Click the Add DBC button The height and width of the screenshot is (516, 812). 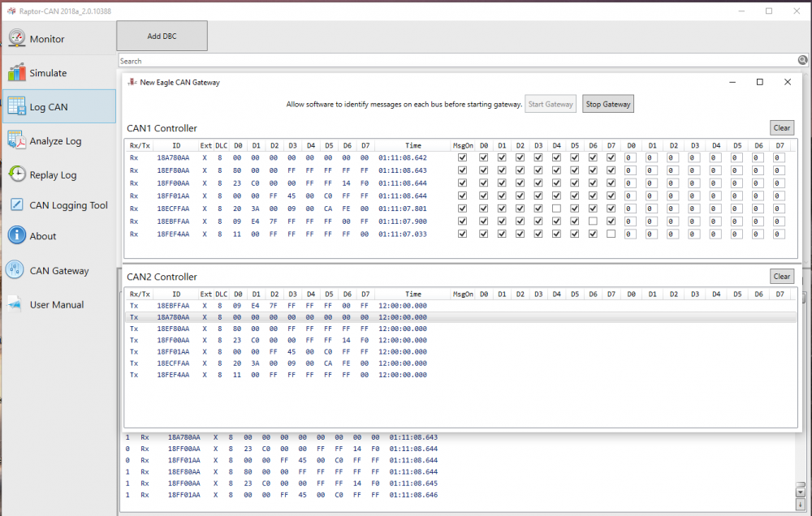(x=162, y=37)
